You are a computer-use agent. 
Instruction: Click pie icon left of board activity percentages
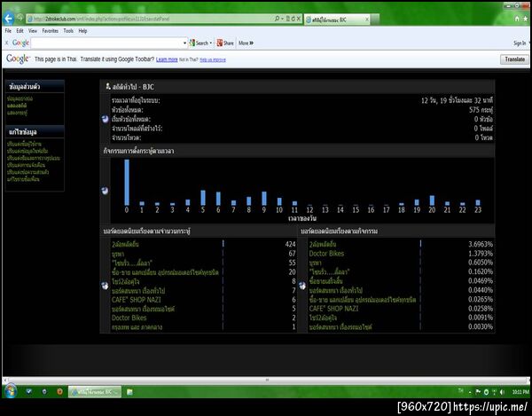[x=302, y=286]
